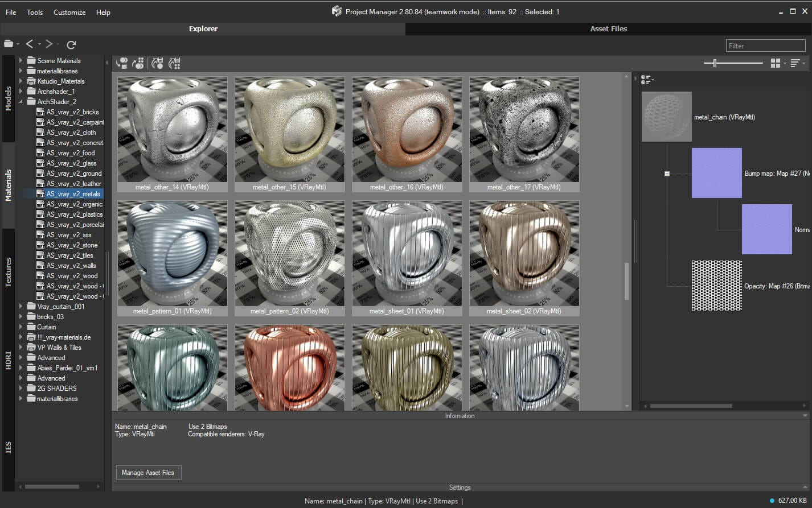Click the save-single-material floppy icon in toolbar
The height and width of the screenshot is (508, 812).
(158, 63)
